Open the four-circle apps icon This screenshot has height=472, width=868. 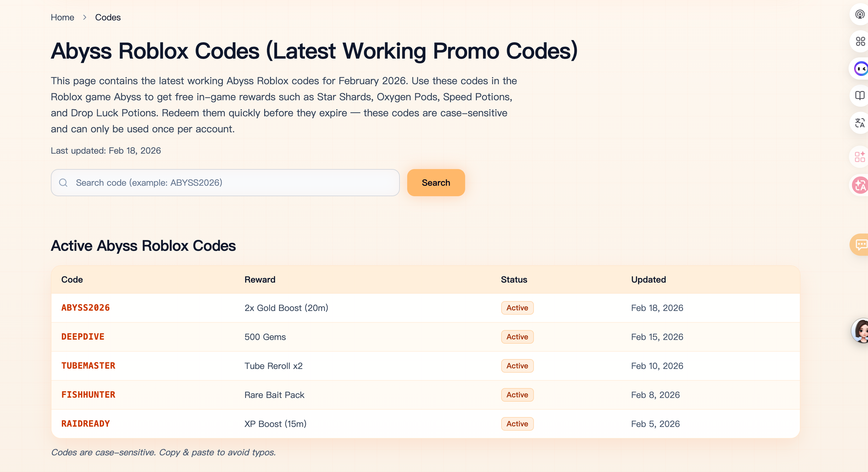[x=860, y=41]
